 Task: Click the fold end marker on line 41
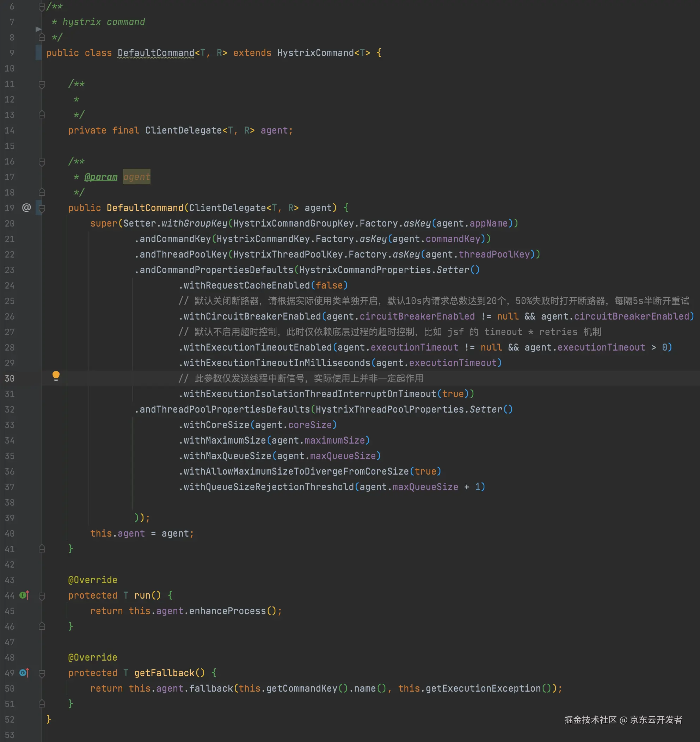point(42,549)
